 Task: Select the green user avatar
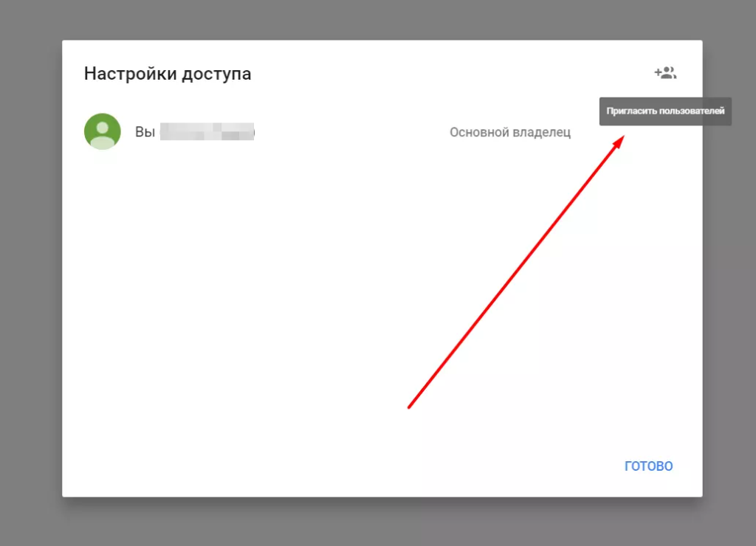[x=103, y=131]
